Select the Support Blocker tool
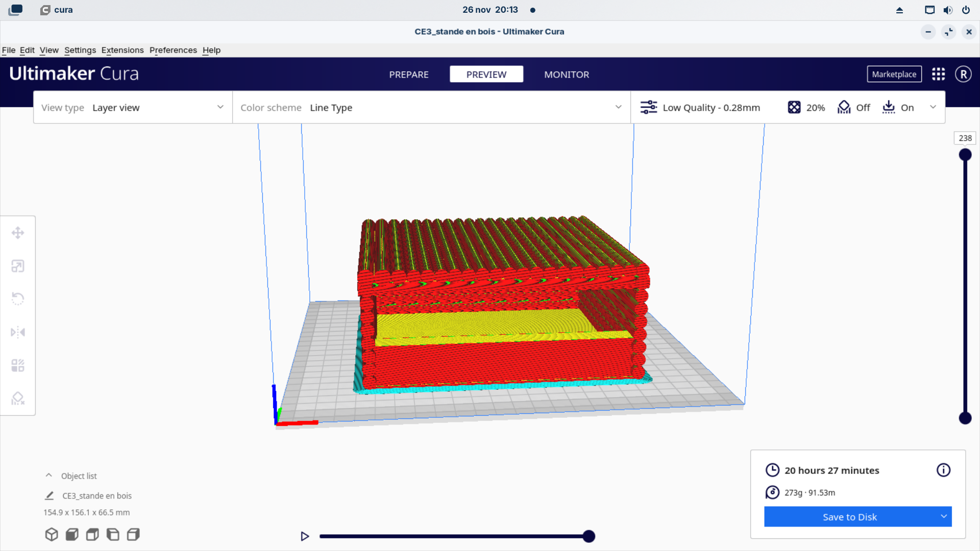The image size is (980, 551). [18, 398]
